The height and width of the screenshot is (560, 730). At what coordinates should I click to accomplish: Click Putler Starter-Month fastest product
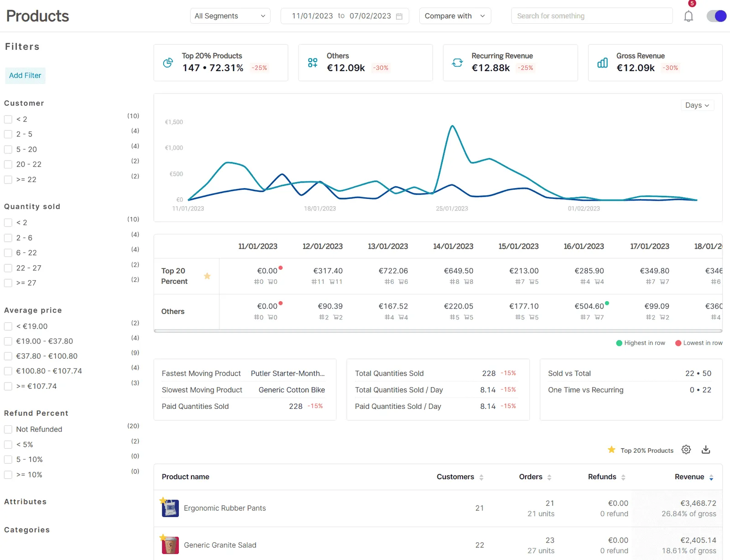[x=288, y=373]
